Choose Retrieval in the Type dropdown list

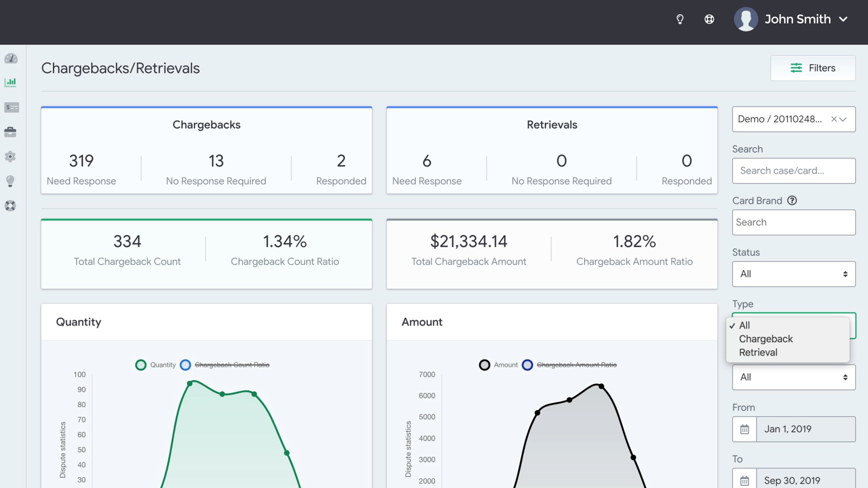[x=758, y=352]
